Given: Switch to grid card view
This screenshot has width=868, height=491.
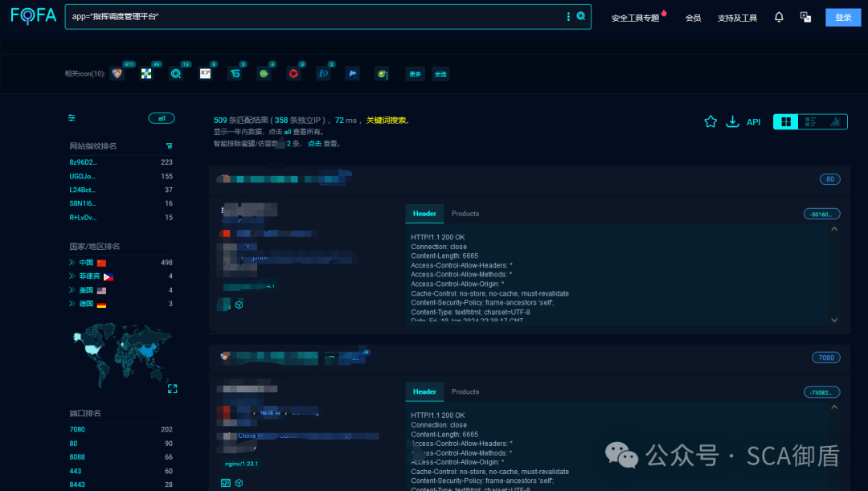Looking at the screenshot, I should [x=785, y=122].
